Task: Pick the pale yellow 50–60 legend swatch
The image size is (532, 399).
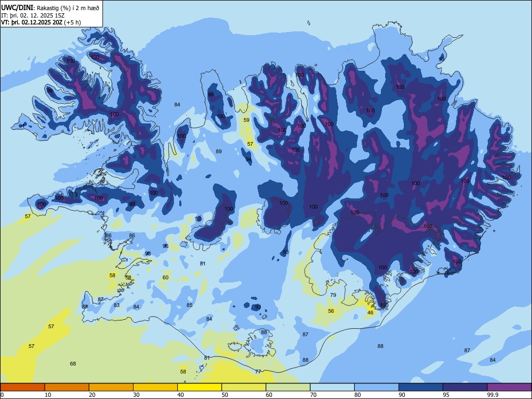Action: [244, 387]
